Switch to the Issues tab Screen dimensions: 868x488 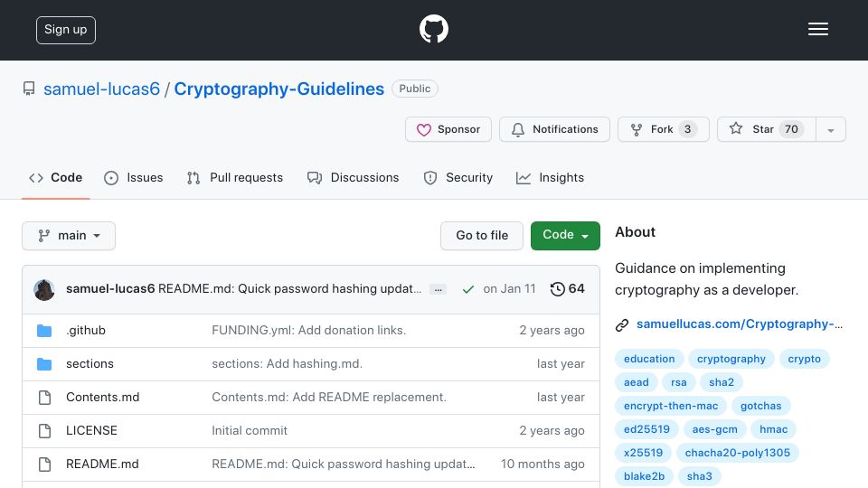pyautogui.click(x=134, y=178)
